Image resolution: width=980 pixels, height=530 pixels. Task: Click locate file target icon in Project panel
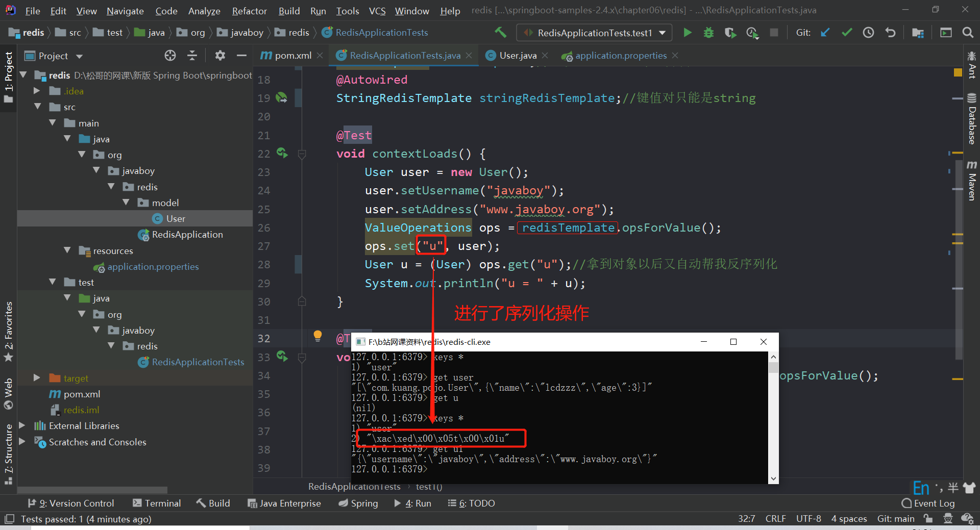tap(170, 56)
